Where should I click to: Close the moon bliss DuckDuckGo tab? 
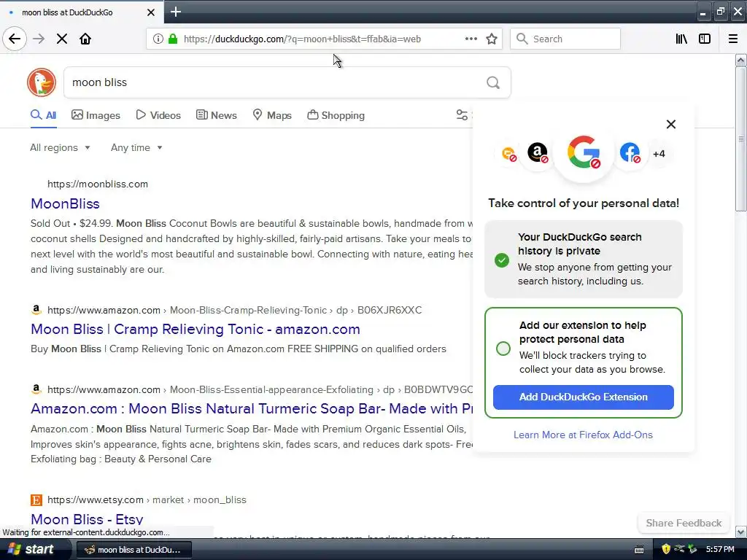[150, 12]
